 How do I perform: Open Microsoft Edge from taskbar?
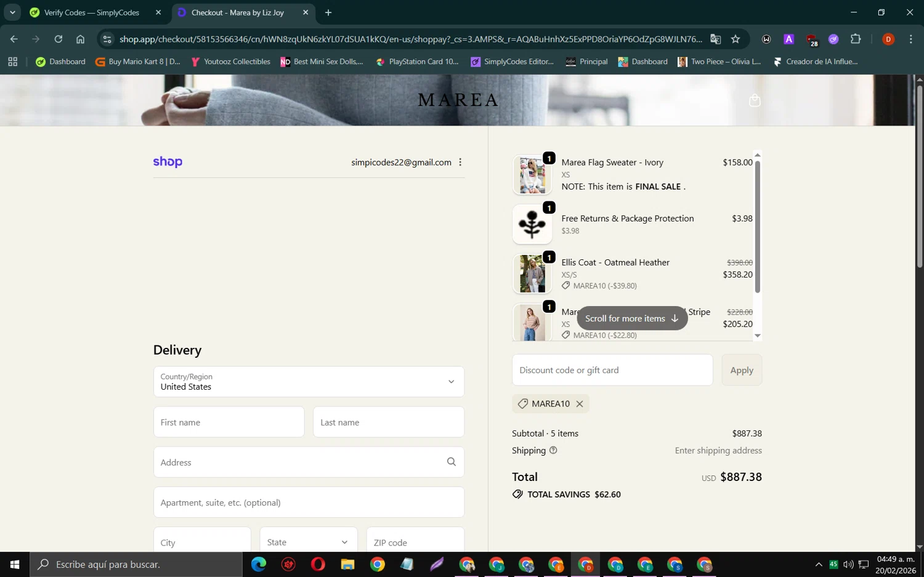tap(259, 564)
